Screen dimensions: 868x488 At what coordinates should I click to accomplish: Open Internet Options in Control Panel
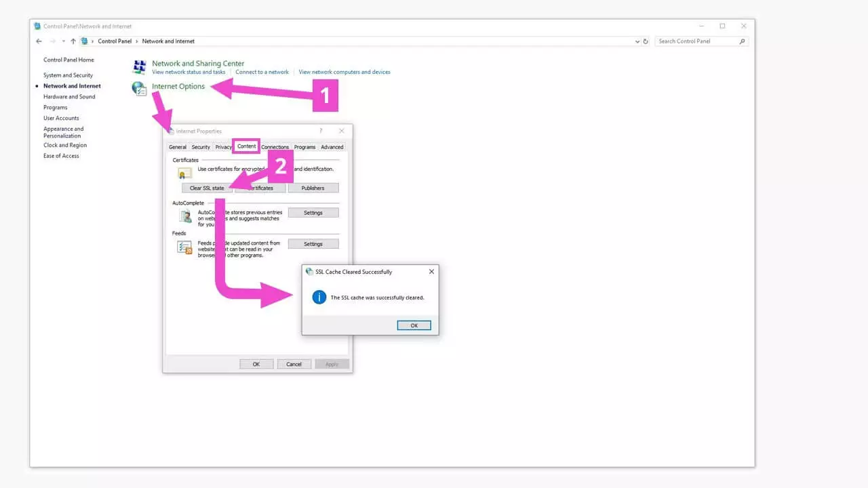pyautogui.click(x=178, y=87)
